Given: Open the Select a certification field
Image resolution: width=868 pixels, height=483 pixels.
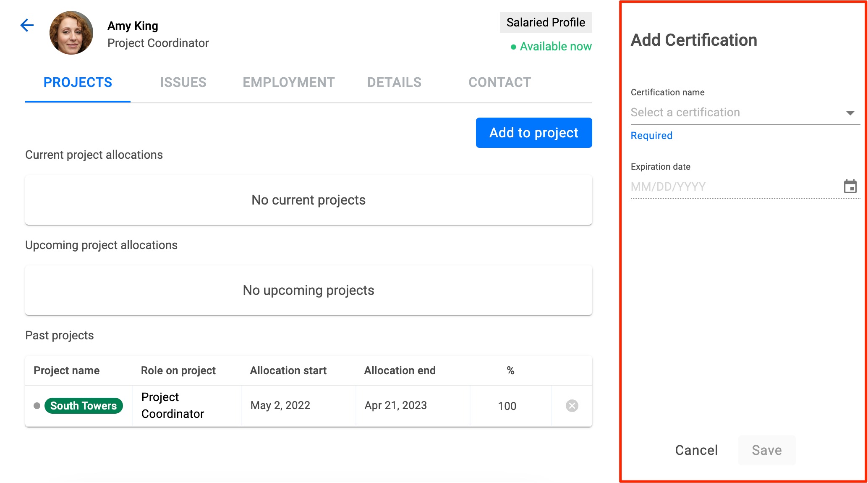Looking at the screenshot, I should (x=745, y=113).
